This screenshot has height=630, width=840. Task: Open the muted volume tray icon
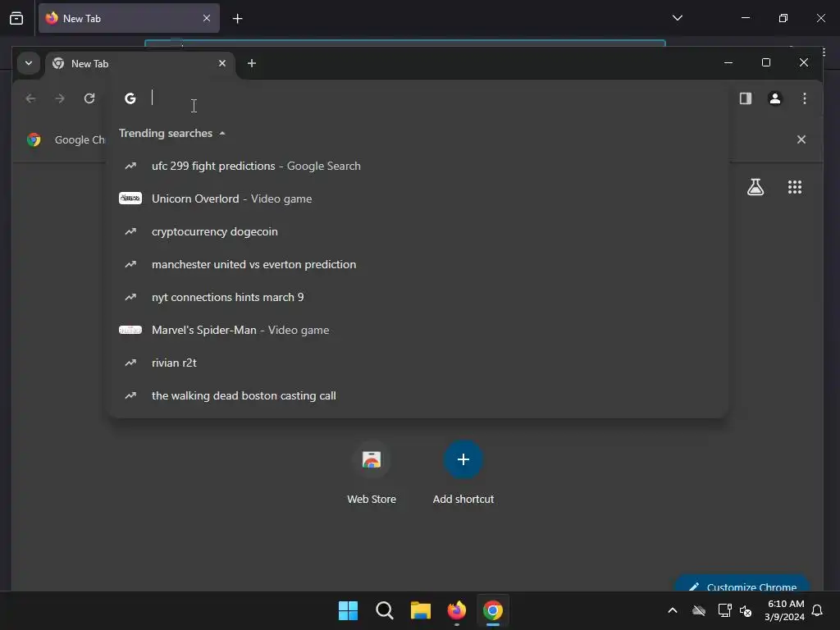(745, 610)
